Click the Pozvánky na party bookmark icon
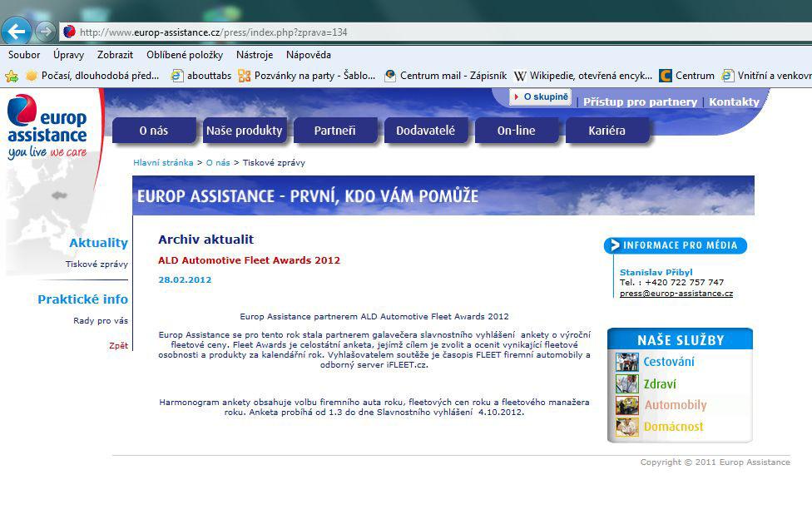Screen dimensions: 812x519 [245, 76]
